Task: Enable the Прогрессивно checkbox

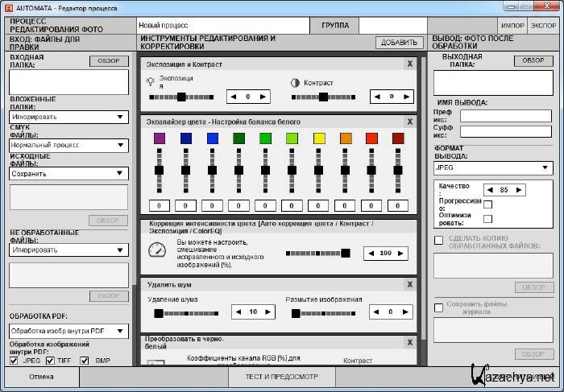Action: [x=487, y=204]
